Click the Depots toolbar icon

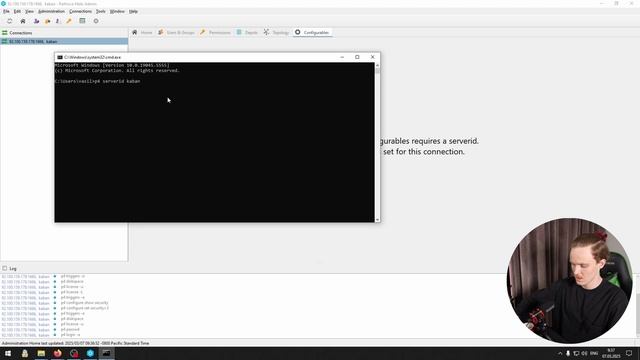coord(82,21)
